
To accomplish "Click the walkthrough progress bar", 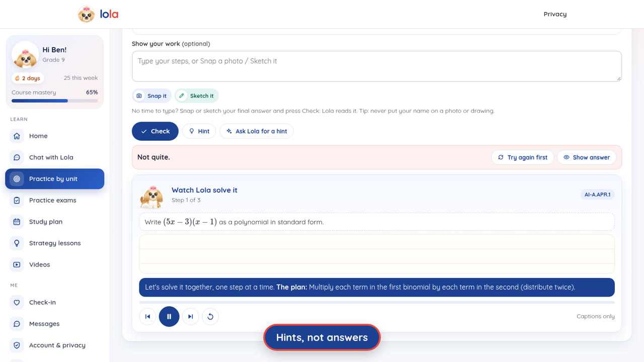I will [x=377, y=302].
